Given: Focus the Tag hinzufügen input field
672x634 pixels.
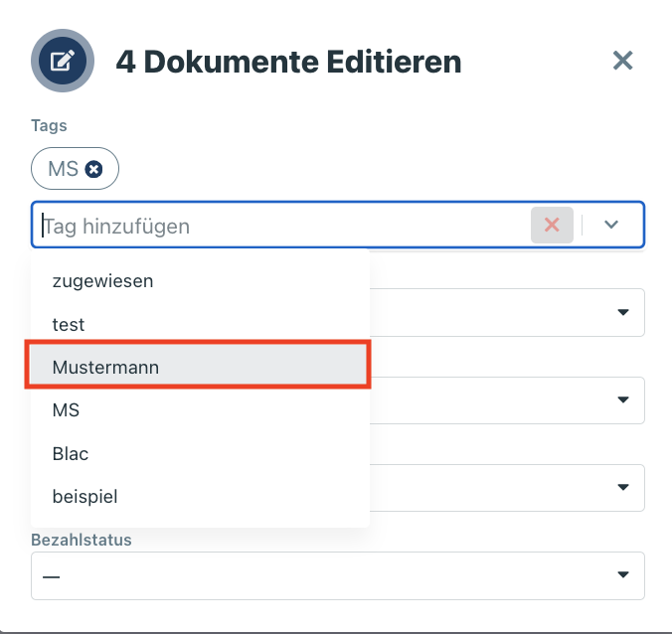Looking at the screenshot, I should click(278, 226).
